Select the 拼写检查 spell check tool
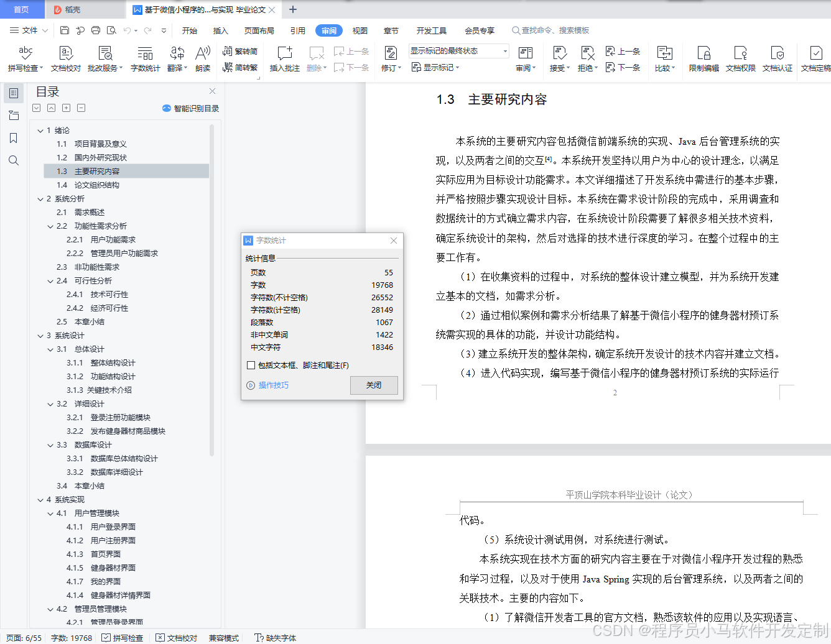 [x=25, y=58]
